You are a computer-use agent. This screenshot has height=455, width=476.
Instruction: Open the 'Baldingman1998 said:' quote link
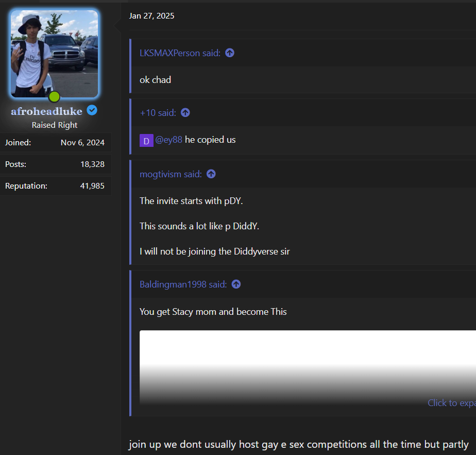tap(183, 284)
